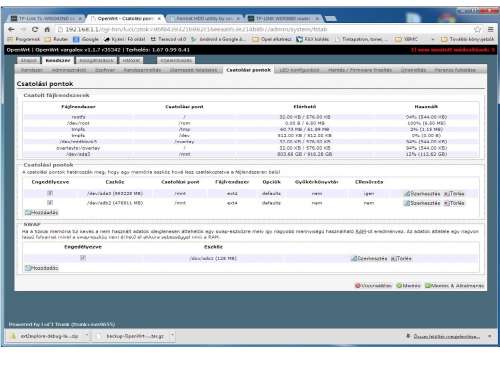Expand the backup-OpenWrt download options arrow
This screenshot has width=500, height=384.
(172, 336)
